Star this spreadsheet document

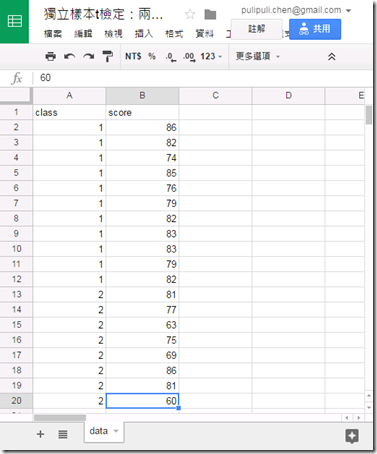point(190,14)
